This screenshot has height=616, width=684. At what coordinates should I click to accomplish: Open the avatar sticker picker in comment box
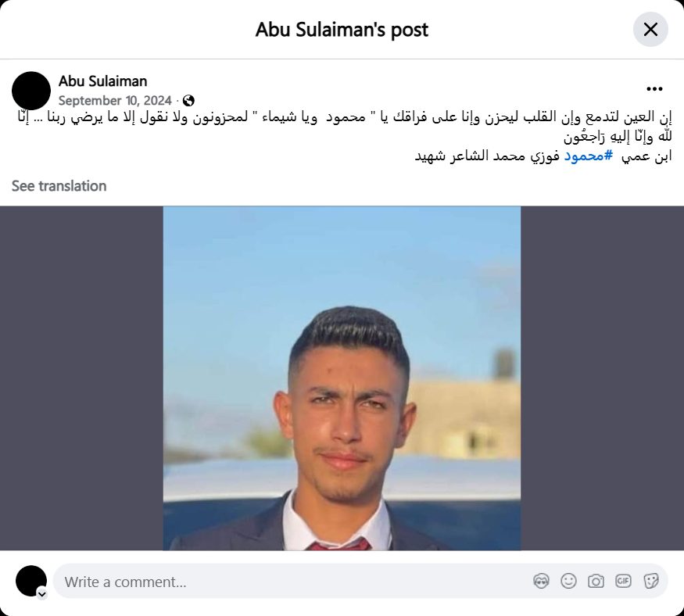[x=541, y=581]
